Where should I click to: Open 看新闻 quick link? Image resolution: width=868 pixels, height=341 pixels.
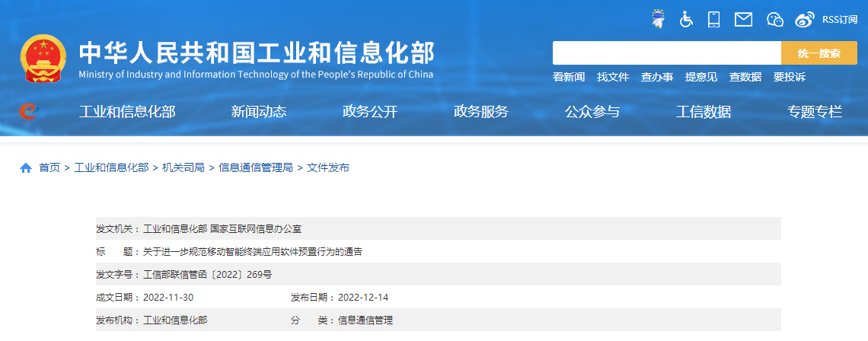[x=569, y=77]
